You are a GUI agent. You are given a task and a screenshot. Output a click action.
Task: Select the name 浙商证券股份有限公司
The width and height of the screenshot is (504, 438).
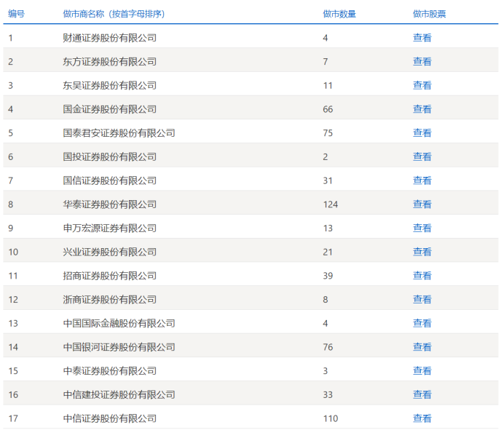(x=109, y=299)
